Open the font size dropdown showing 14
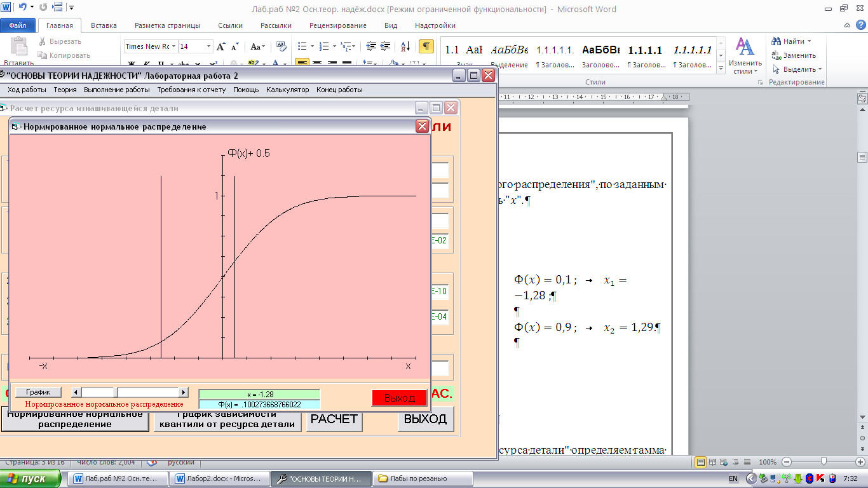The image size is (868, 488). coord(208,46)
